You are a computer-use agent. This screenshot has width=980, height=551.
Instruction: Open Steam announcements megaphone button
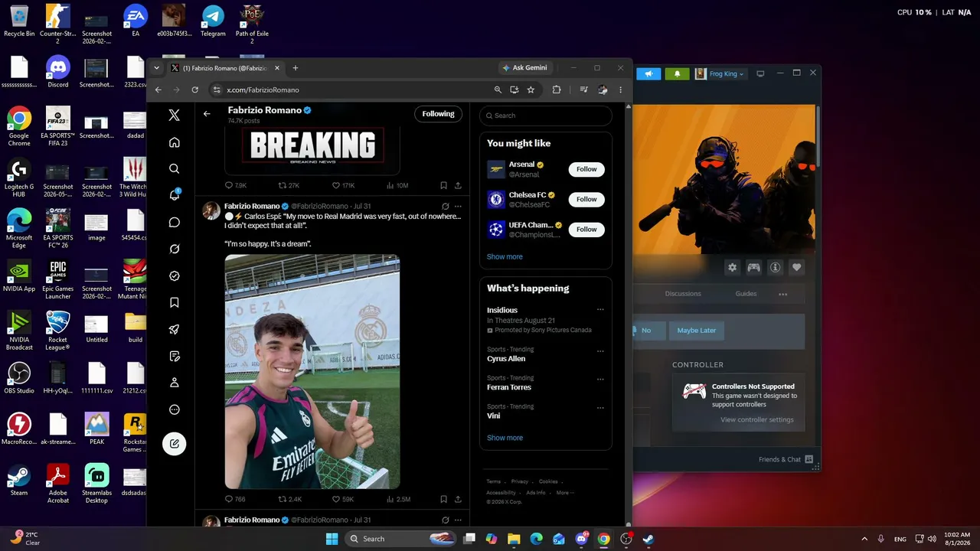coord(648,73)
